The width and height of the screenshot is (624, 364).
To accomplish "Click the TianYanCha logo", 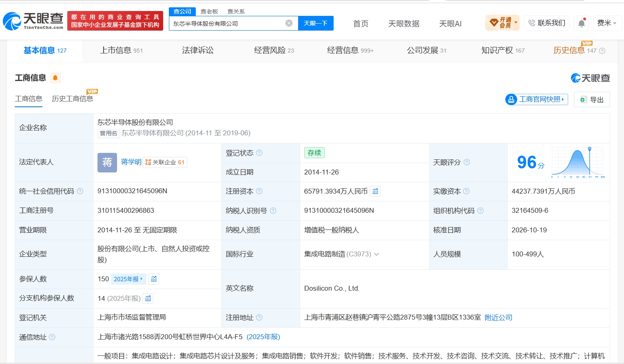I will (x=33, y=21).
